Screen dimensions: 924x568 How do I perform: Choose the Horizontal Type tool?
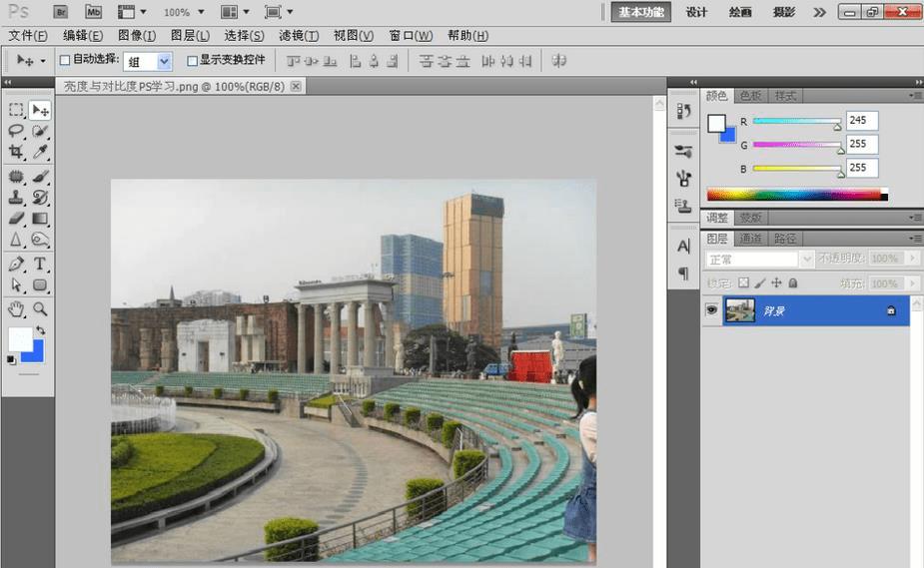(41, 264)
